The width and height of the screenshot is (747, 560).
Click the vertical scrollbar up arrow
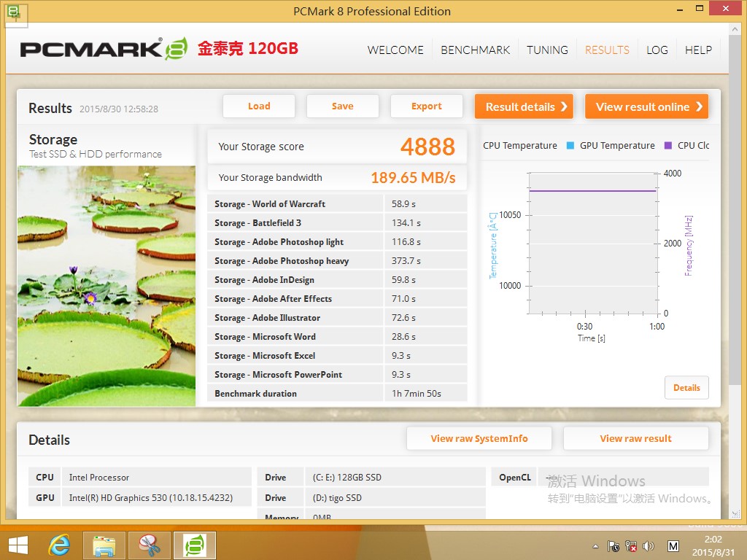735,29
